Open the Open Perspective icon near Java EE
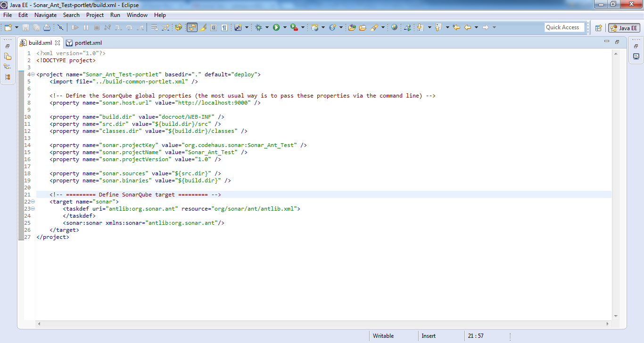644x343 pixels. (x=598, y=28)
